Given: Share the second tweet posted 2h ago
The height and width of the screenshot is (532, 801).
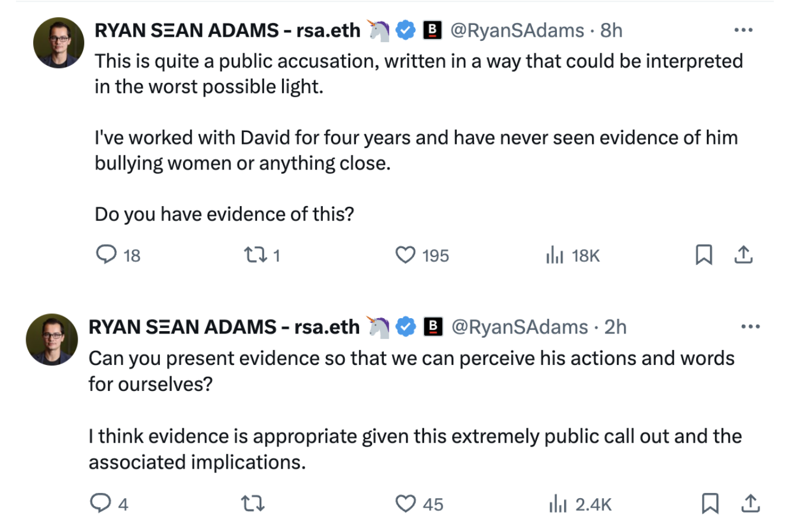Looking at the screenshot, I should pos(750,504).
